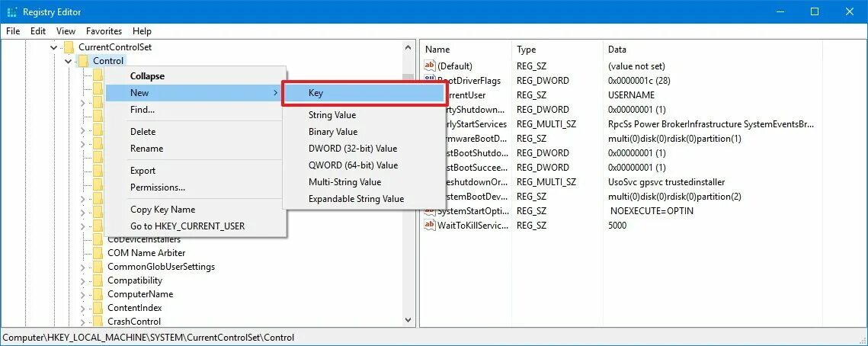Collapse the CurrentControlSet tree node
868x346 pixels.
point(53,47)
